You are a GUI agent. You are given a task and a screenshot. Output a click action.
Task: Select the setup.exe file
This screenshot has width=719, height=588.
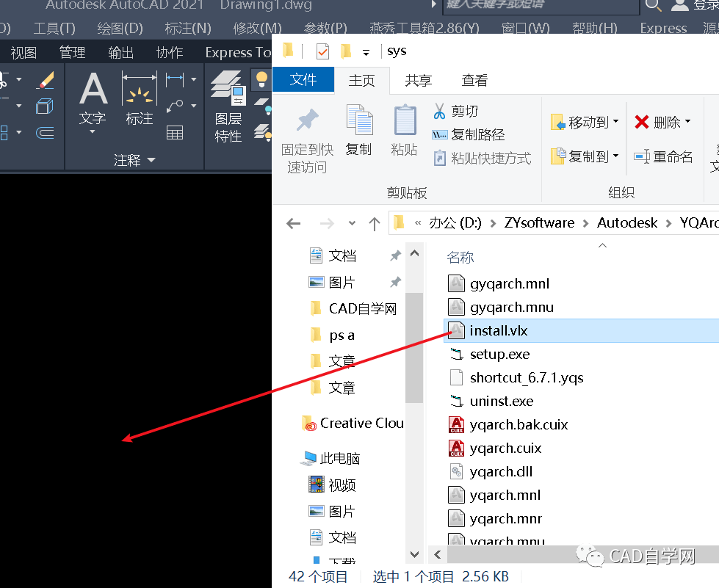499,354
